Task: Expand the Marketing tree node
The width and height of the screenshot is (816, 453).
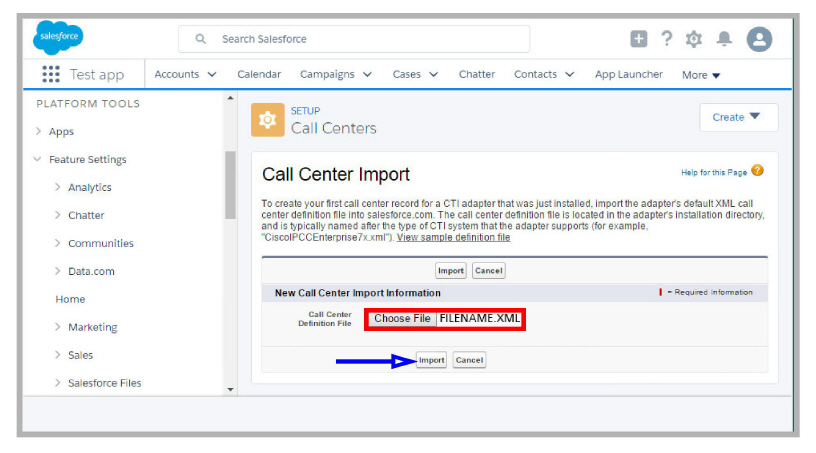Action: click(57, 326)
